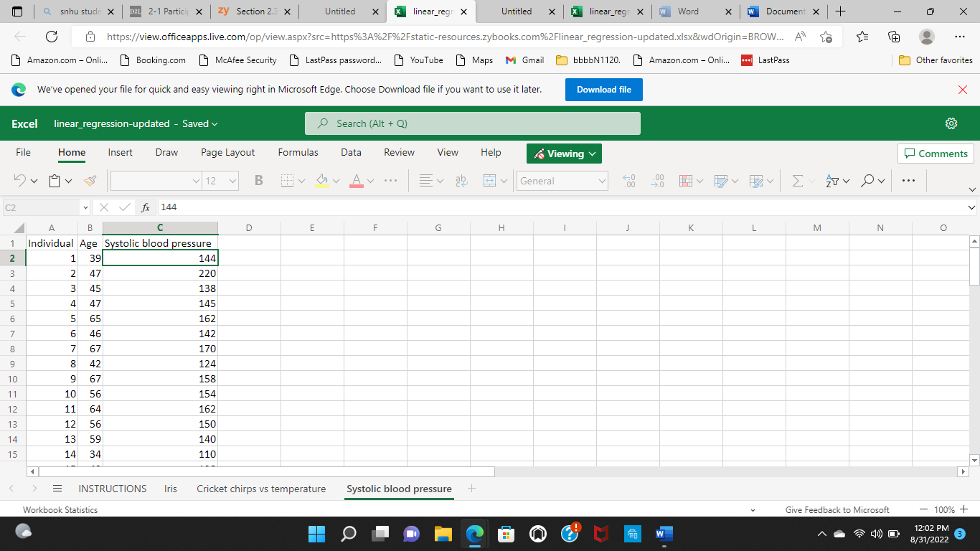The image size is (980, 551).
Task: Open the Review ribbon tab
Action: [399, 152]
